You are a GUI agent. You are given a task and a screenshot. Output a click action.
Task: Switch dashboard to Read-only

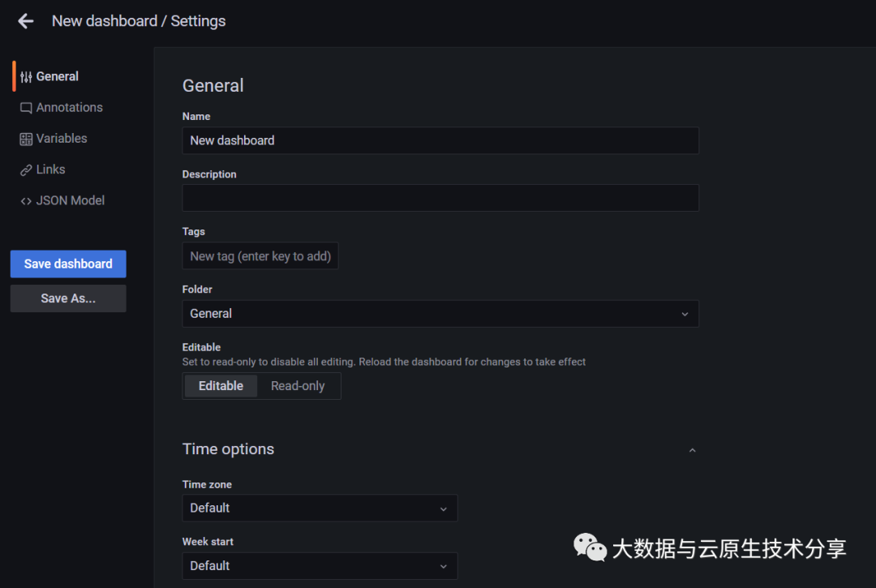click(x=298, y=386)
